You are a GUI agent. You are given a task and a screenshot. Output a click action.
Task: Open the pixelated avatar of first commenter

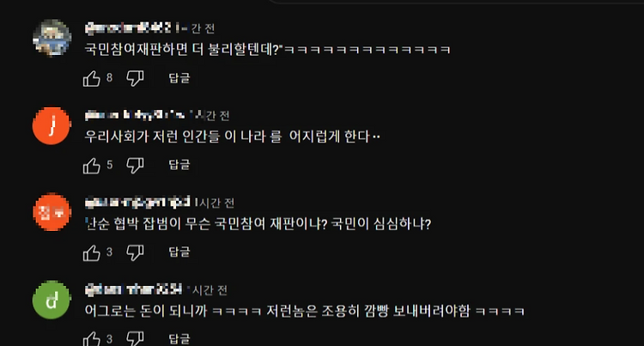52,38
